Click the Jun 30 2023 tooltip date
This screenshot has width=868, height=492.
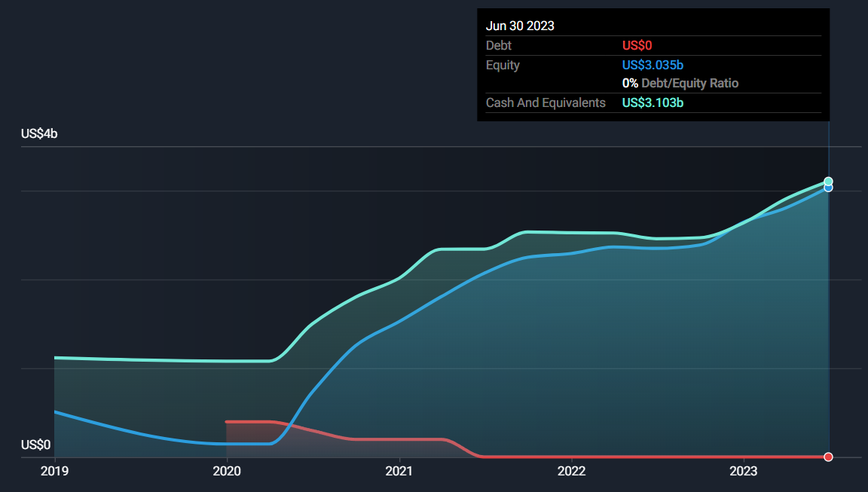(520, 26)
